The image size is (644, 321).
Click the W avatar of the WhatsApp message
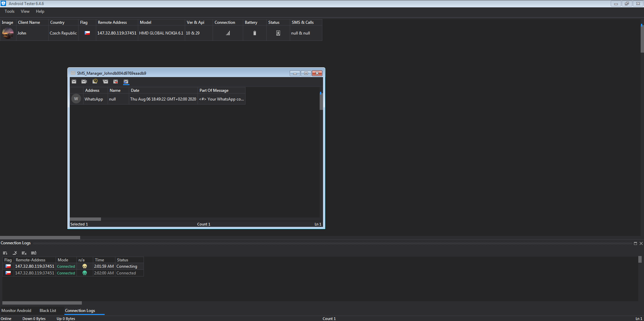point(76,99)
